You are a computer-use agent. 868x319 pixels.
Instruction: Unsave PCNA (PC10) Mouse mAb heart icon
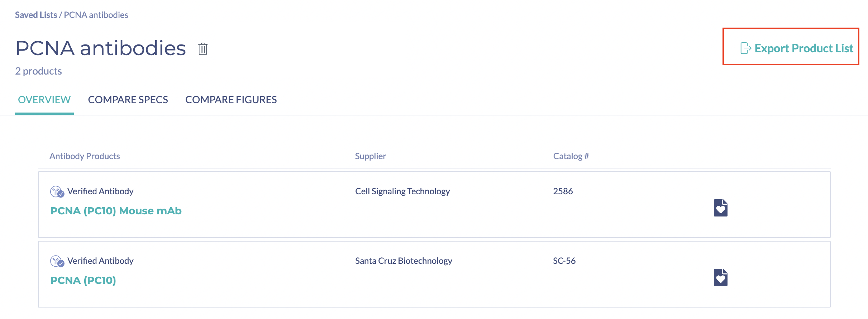(720, 208)
